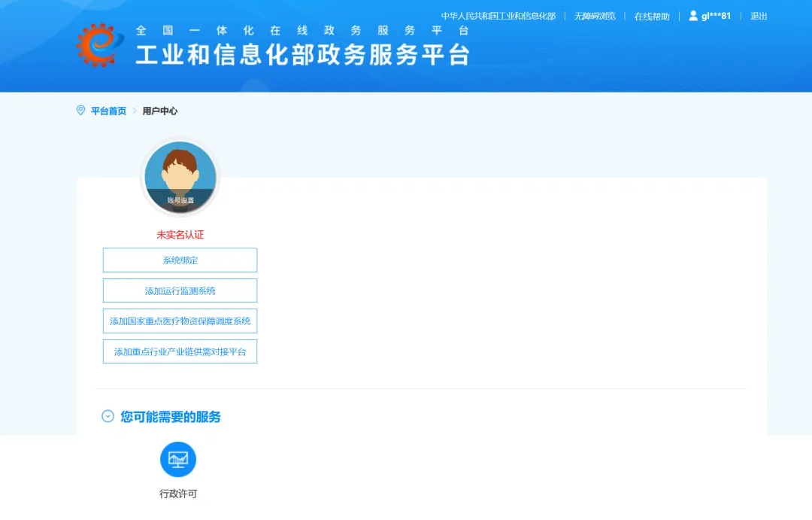
Task: Click the user silhouette icon beside gl***81
Action: click(692, 16)
